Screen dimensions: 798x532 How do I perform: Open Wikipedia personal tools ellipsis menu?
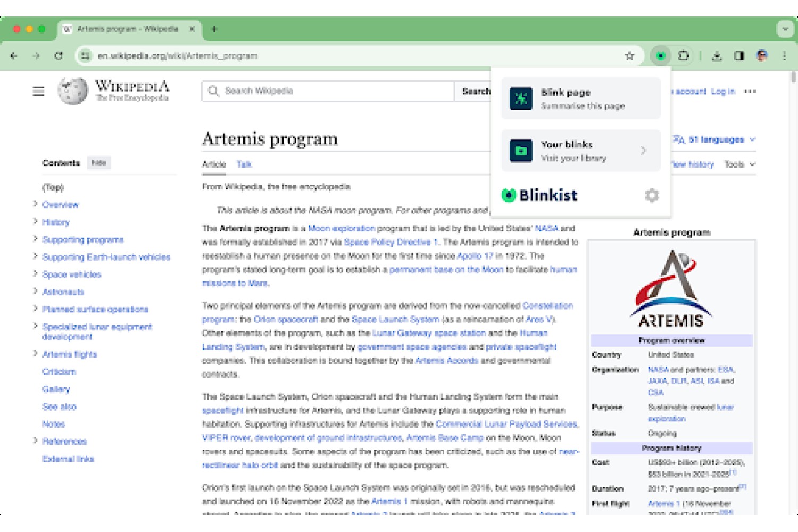point(750,92)
